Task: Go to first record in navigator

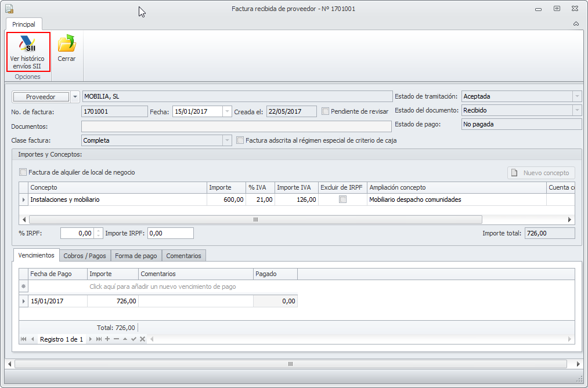Action: [x=24, y=339]
